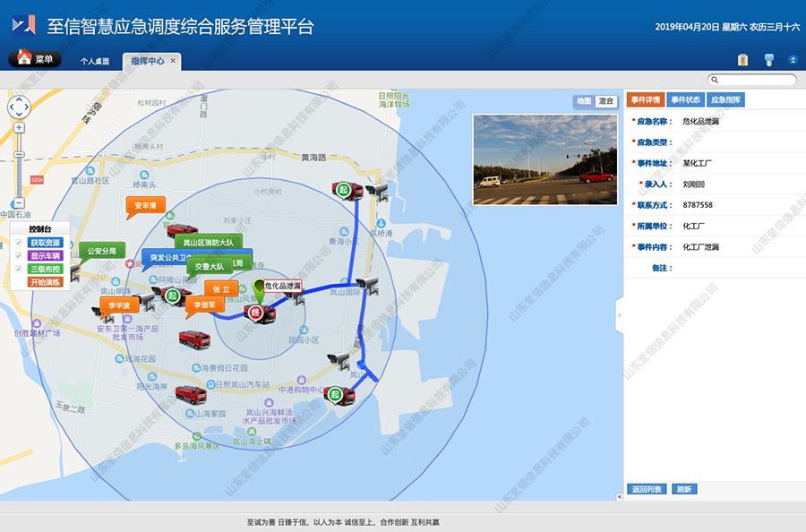The width and height of the screenshot is (806, 532).
Task: Open camera beside northern 起 marker
Action: pos(378,192)
